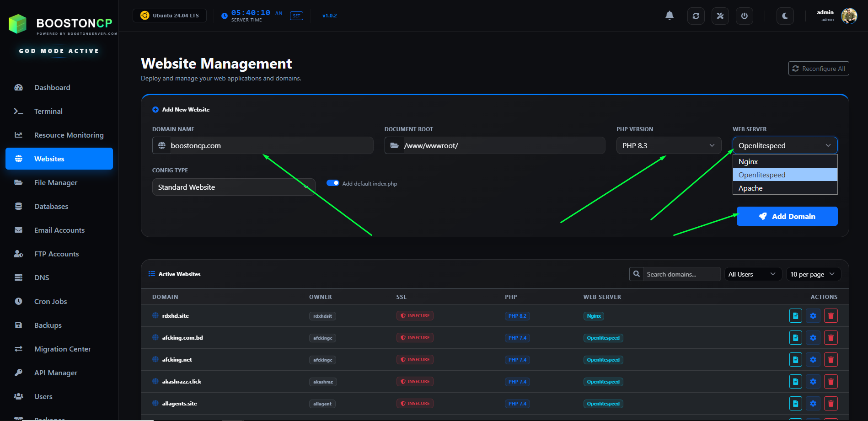Click the settings gear for afcking.net
The image size is (868, 421).
[x=813, y=359]
